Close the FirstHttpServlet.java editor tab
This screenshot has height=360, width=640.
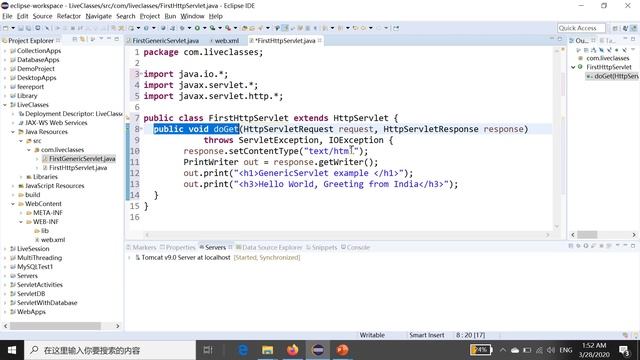pyautogui.click(x=320, y=40)
